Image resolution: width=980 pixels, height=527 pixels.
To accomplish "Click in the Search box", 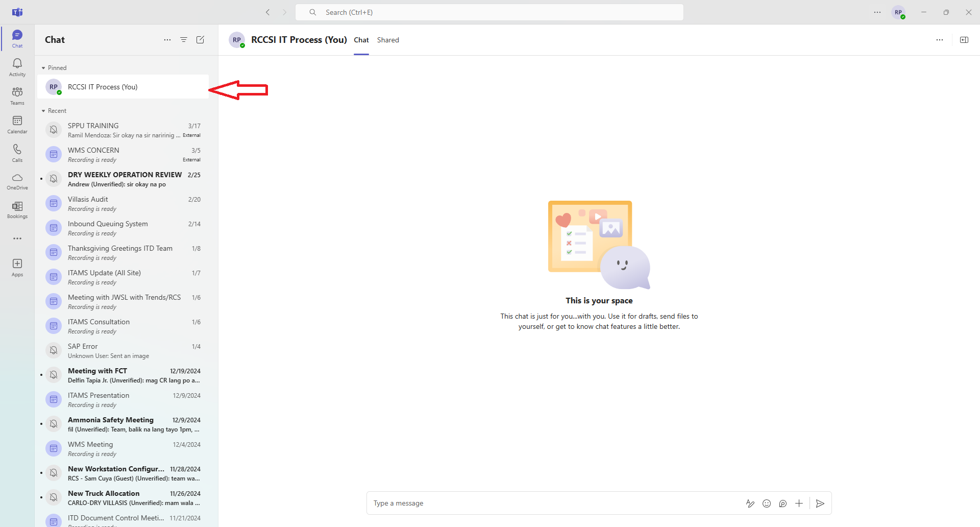I will (489, 12).
